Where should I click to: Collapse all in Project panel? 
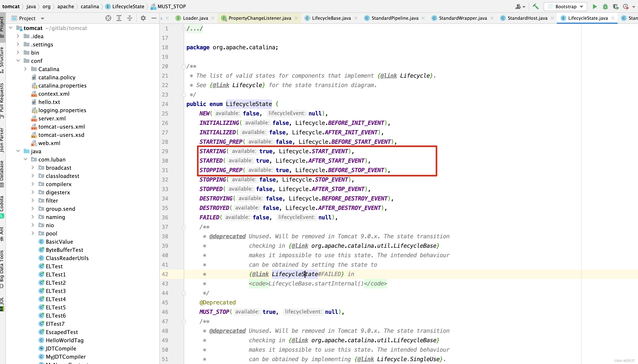pos(129,18)
